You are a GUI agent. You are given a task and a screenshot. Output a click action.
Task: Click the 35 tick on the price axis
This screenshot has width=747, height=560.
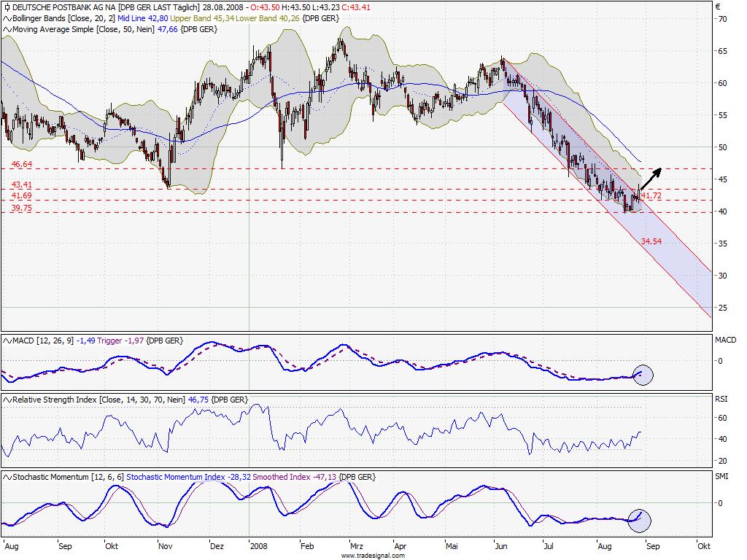[x=723, y=244]
